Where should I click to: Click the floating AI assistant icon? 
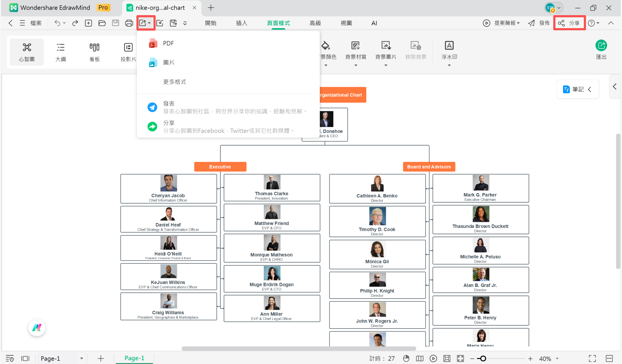point(37,328)
